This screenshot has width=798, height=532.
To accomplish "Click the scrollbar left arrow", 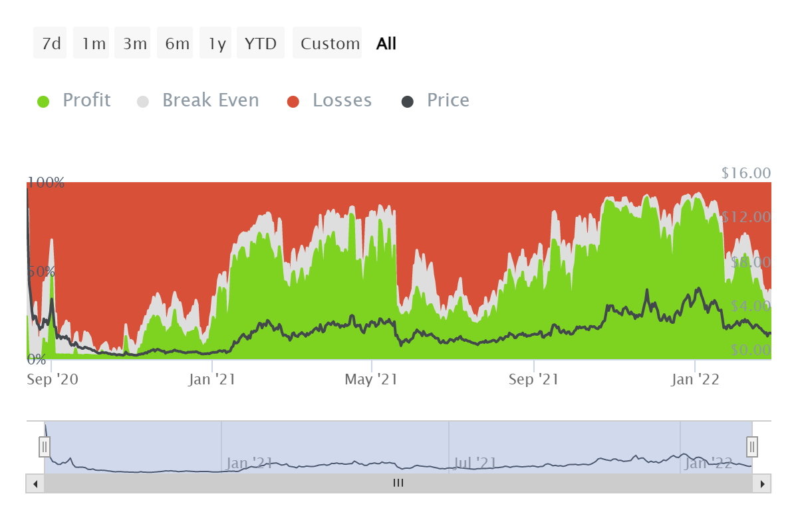I will click(35, 483).
